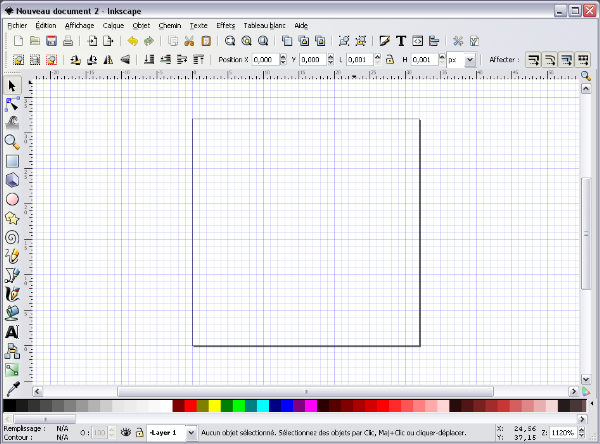600x444 pixels.
Task: Select the Text tool in toolbox
Action: [x=12, y=332]
